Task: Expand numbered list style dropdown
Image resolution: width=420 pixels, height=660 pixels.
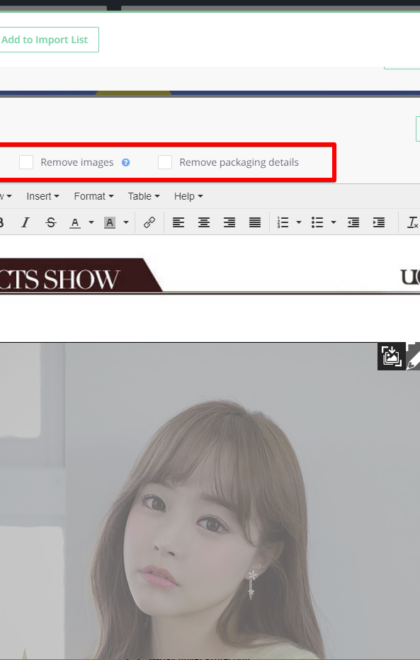Action: 299,222
